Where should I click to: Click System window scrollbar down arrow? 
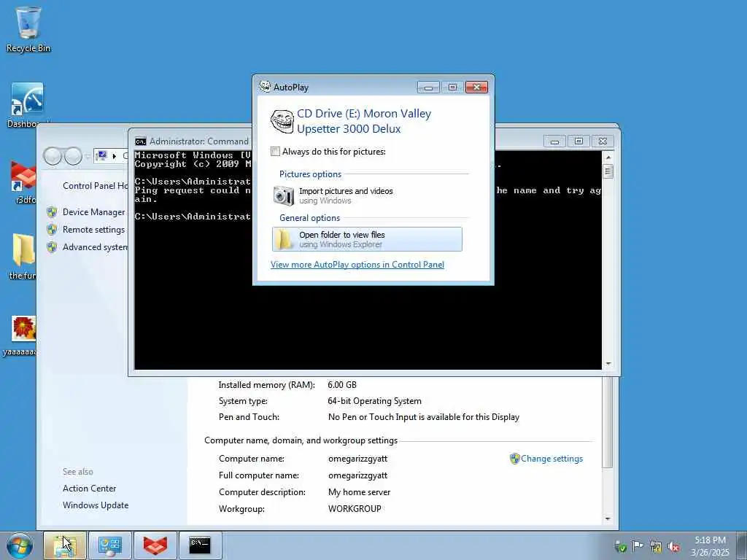[608, 518]
